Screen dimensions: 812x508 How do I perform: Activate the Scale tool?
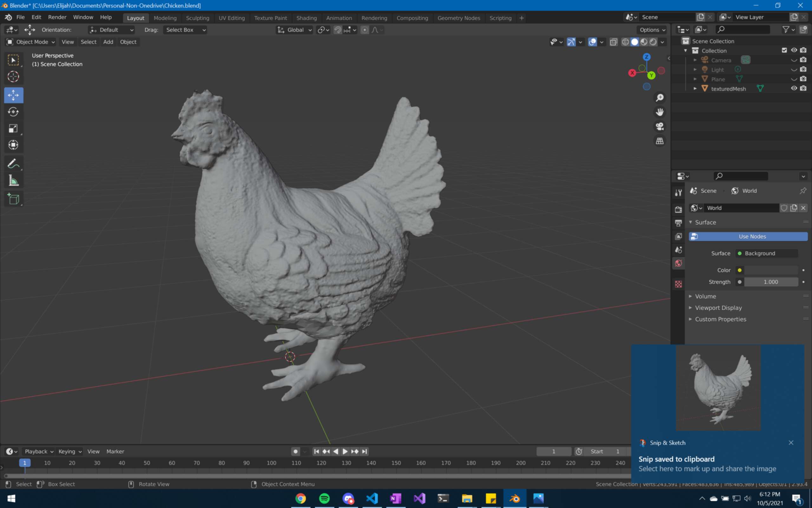pos(13,128)
